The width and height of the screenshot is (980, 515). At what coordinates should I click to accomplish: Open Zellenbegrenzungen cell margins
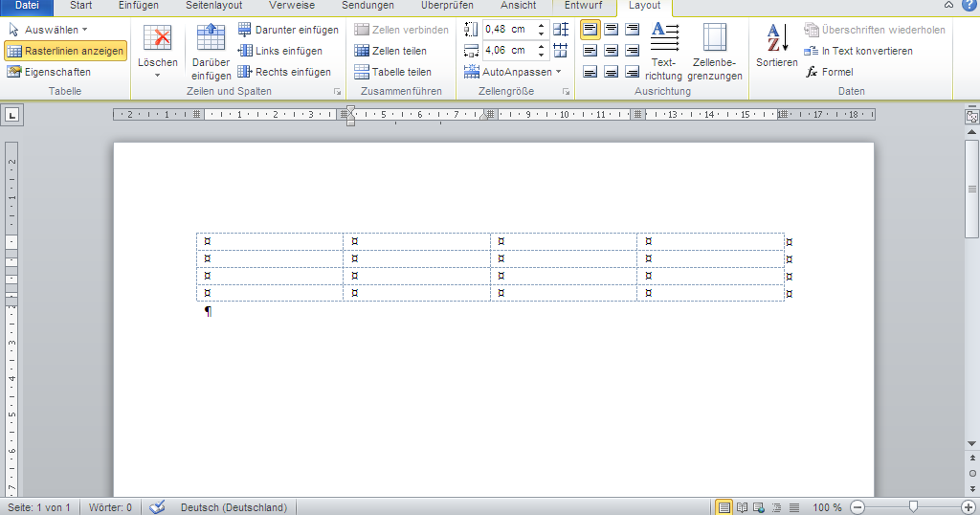click(x=714, y=52)
